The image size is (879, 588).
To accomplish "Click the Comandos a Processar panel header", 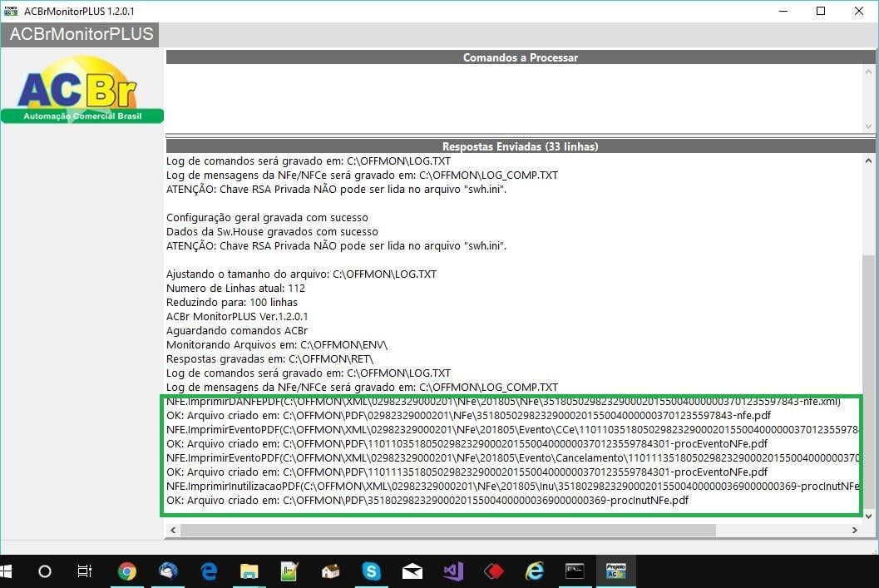I will 521,57.
